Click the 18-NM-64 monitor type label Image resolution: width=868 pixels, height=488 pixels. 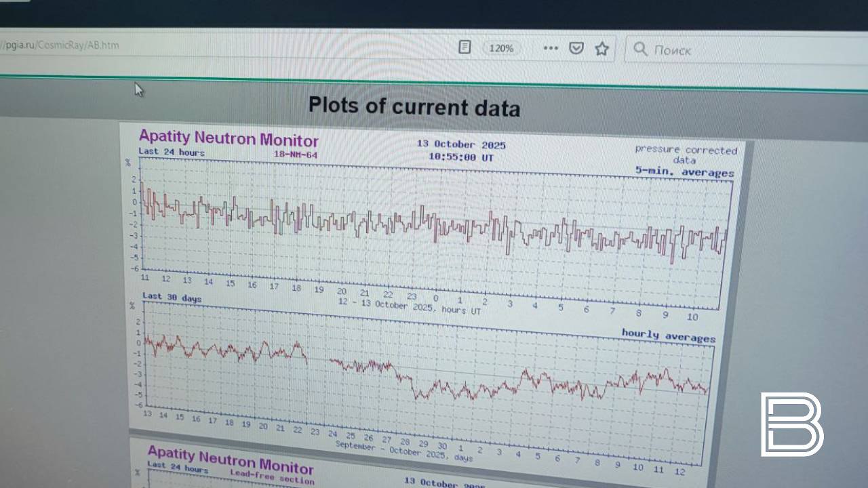(x=295, y=155)
